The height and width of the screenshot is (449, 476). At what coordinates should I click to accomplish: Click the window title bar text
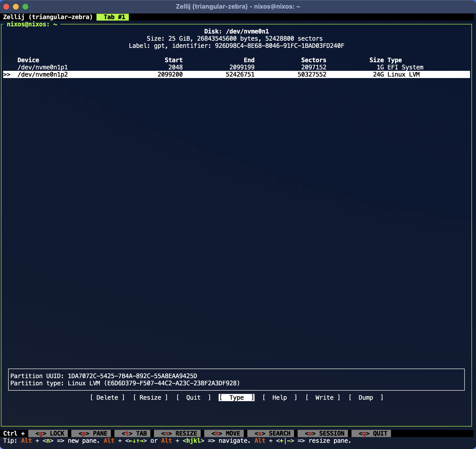tap(238, 6)
